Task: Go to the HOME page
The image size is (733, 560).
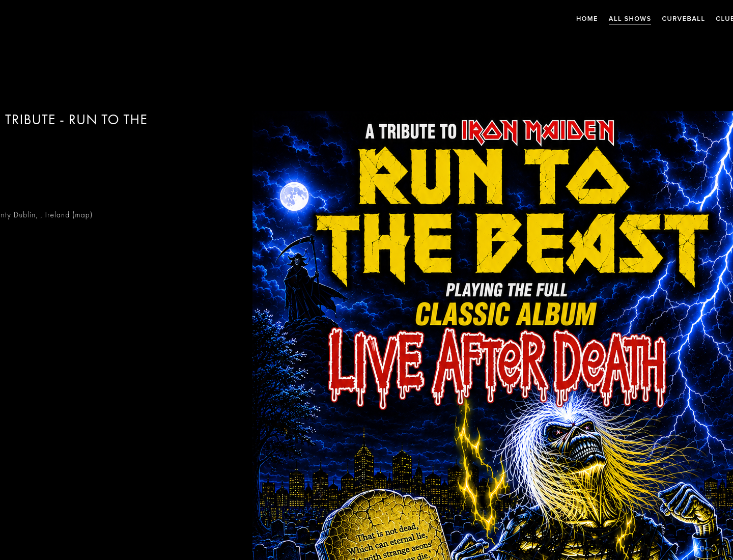Action: pos(586,19)
